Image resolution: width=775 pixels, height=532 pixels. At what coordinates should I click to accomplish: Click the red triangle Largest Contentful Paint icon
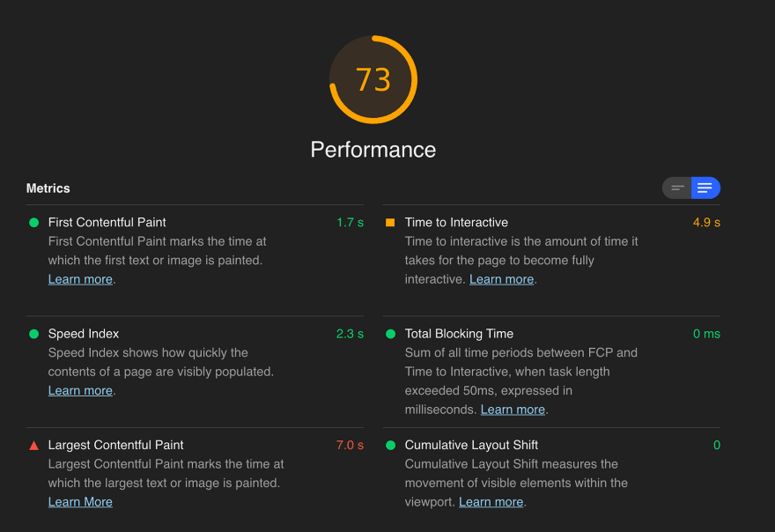click(34, 446)
